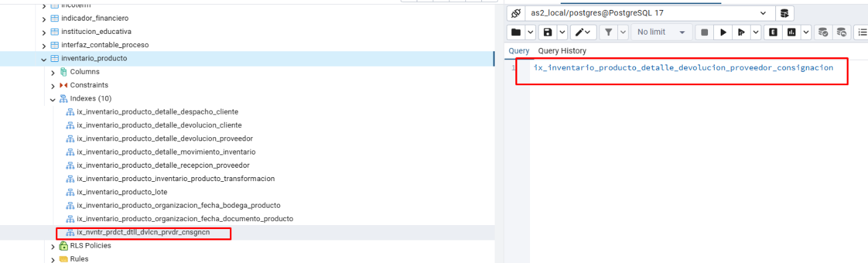Open the No limit rows dropdown
The width and height of the screenshot is (868, 263).
[662, 32]
